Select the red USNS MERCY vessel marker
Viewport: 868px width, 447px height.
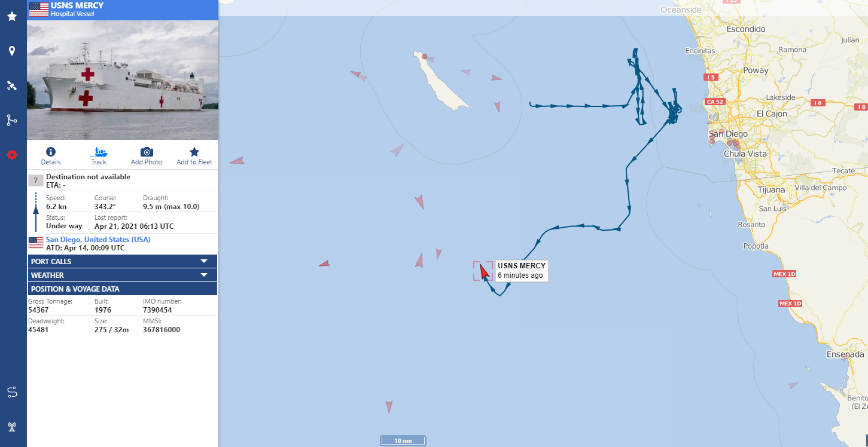click(x=484, y=271)
